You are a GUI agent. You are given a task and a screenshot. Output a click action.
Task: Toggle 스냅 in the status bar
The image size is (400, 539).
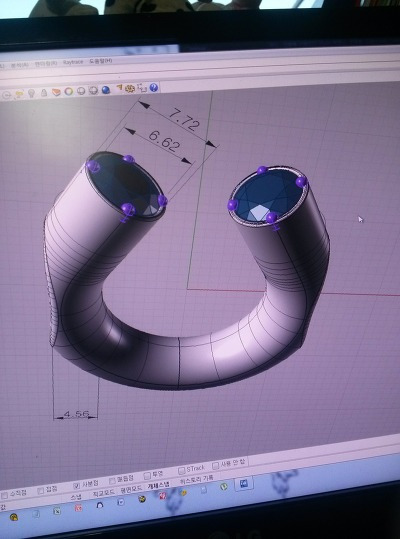(x=76, y=497)
